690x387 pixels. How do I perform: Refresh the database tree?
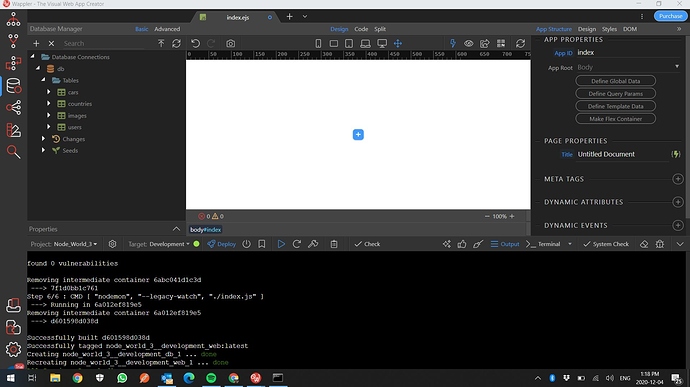click(176, 43)
